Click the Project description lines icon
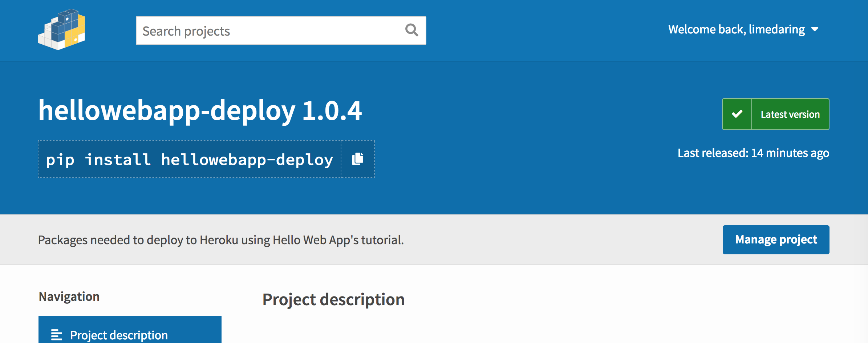This screenshot has height=343, width=868. click(57, 335)
